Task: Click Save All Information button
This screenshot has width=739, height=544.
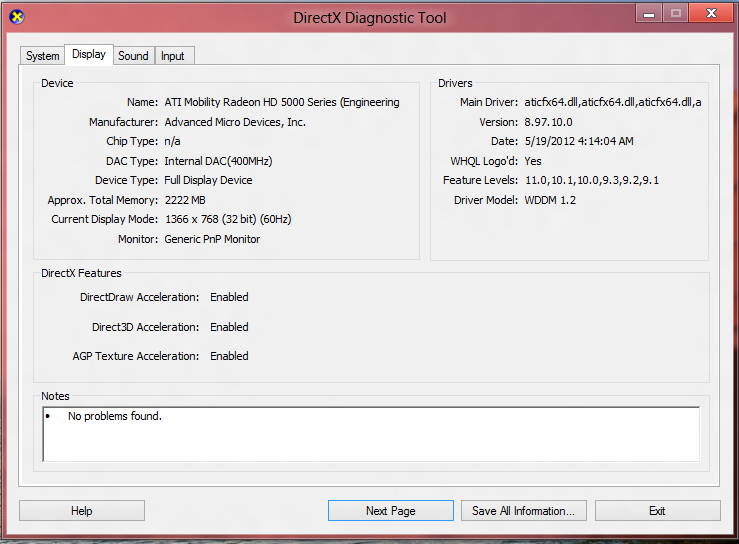Action: tap(524, 511)
